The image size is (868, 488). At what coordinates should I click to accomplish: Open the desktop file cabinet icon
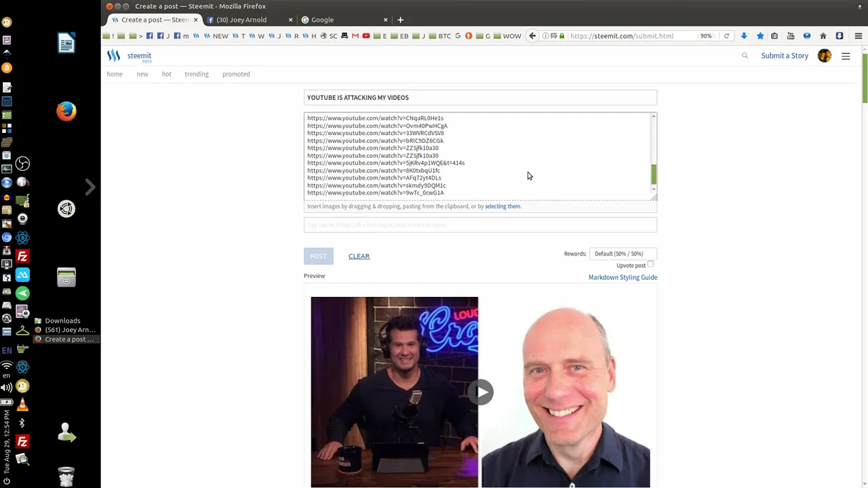click(x=66, y=277)
